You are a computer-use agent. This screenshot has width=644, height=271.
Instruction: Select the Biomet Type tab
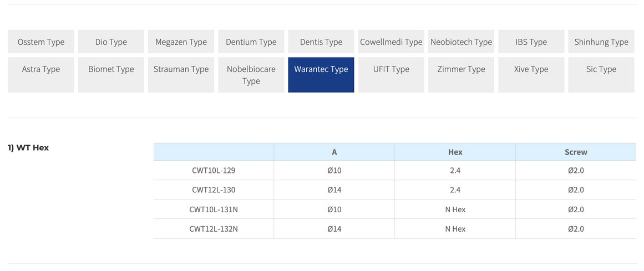tap(111, 75)
